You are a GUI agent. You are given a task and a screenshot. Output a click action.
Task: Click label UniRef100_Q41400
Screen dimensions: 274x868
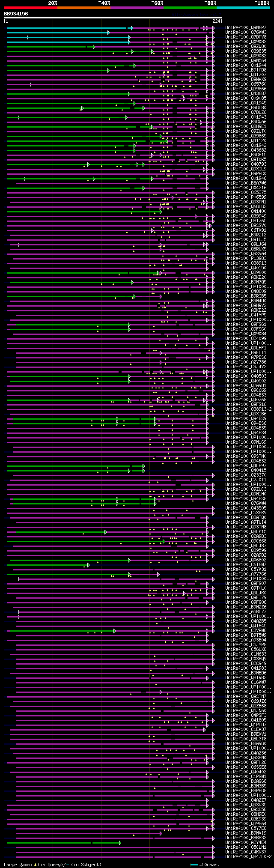246,211
